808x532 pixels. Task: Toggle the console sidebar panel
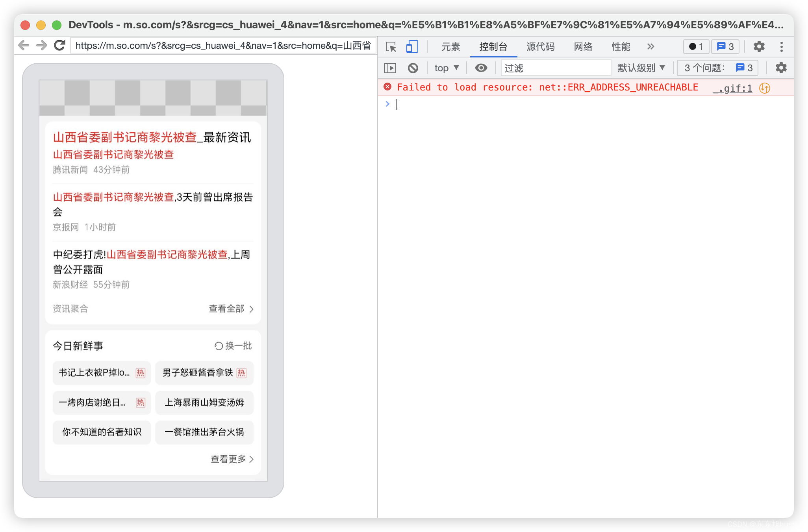390,68
